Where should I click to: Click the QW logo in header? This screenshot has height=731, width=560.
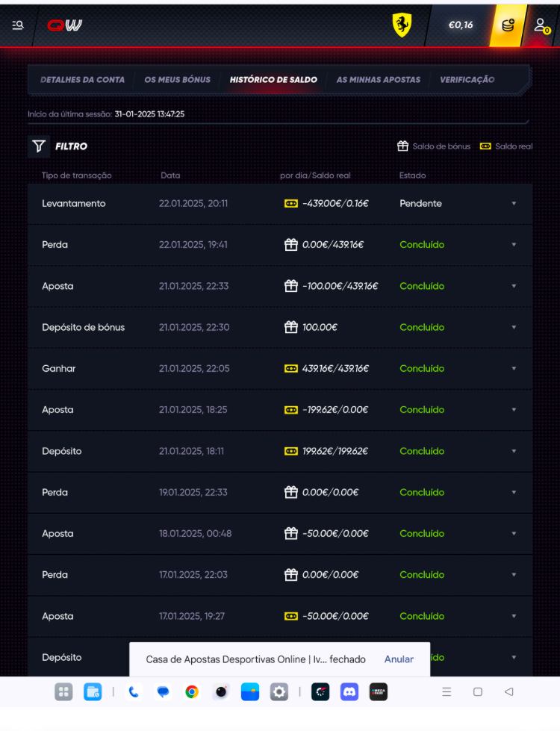click(65, 25)
